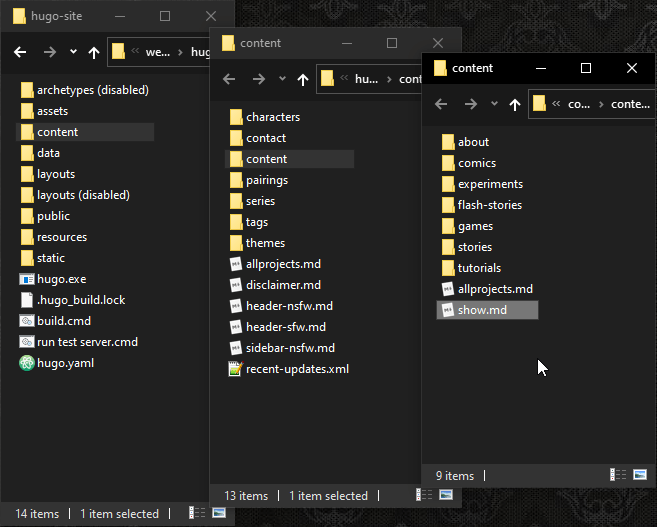Select the disclaimer.md file
Image resolution: width=657 pixels, height=527 pixels.
[x=281, y=285]
